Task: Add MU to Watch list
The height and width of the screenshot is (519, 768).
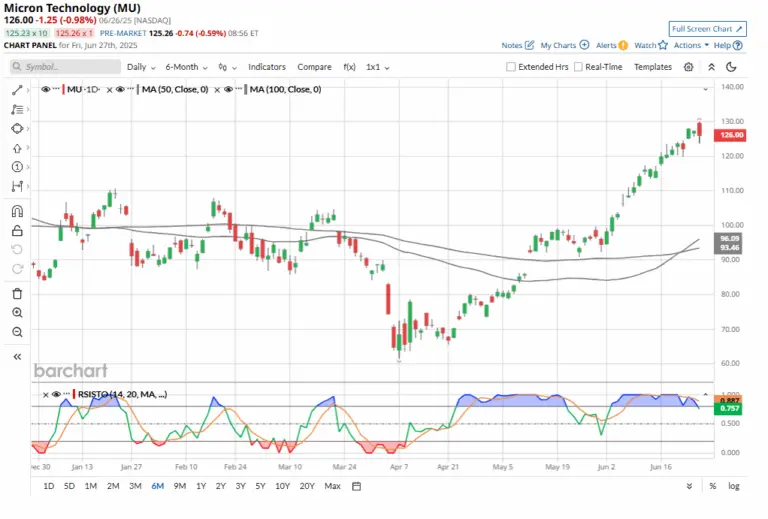Action: coord(651,45)
